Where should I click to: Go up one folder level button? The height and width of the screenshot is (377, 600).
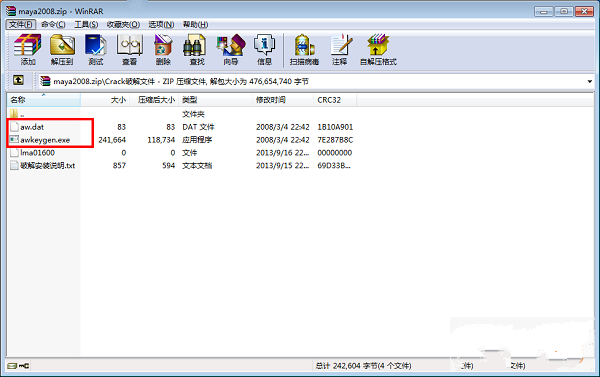point(18,80)
